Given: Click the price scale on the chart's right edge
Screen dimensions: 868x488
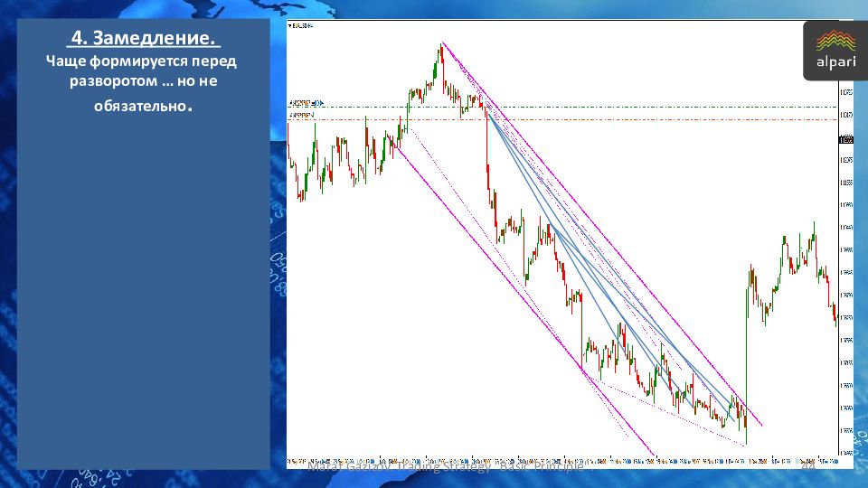Looking at the screenshot, I should point(846,271).
